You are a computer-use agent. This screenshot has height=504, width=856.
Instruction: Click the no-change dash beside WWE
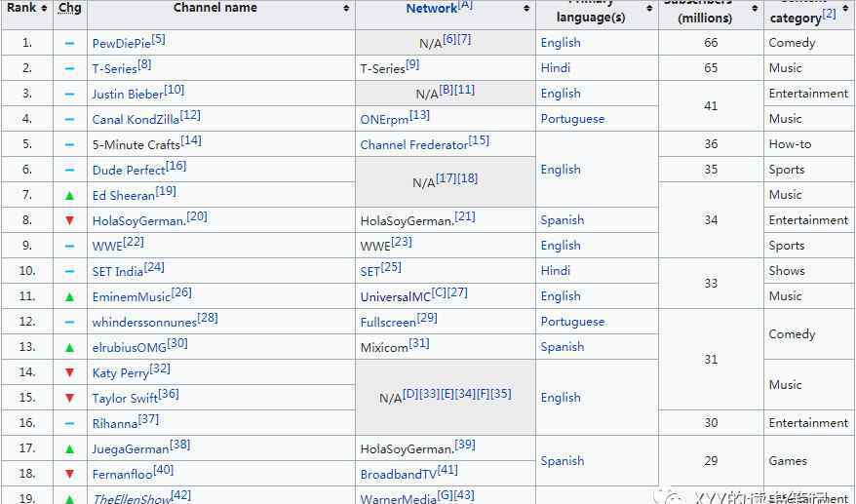[69, 247]
